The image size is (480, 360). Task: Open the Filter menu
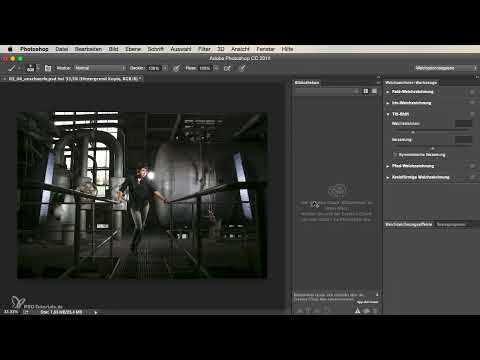pyautogui.click(x=204, y=49)
